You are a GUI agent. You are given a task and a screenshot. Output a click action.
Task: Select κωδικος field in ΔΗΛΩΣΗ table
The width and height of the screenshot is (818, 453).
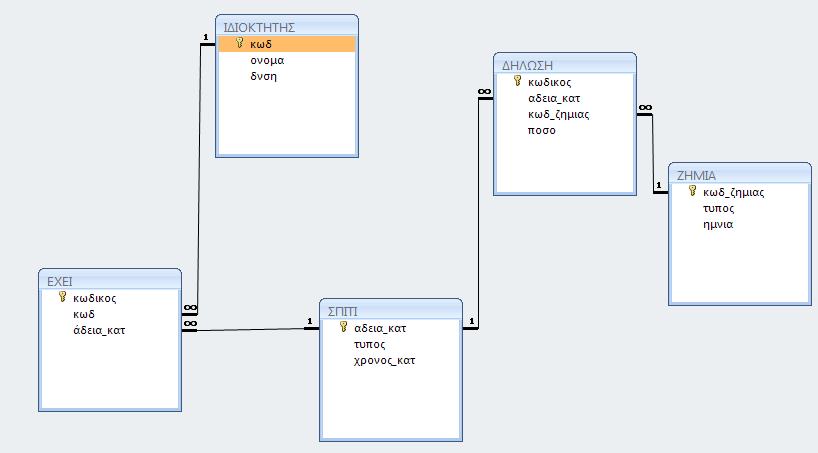point(565,82)
